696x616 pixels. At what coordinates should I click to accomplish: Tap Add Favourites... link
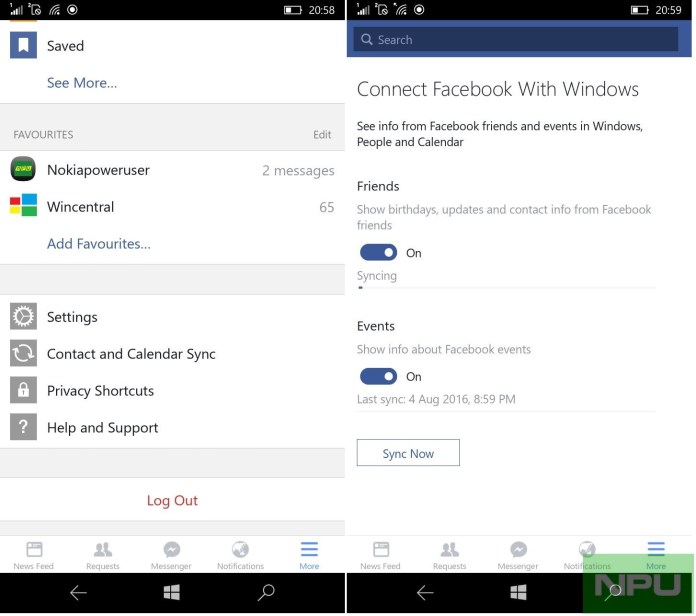point(99,244)
